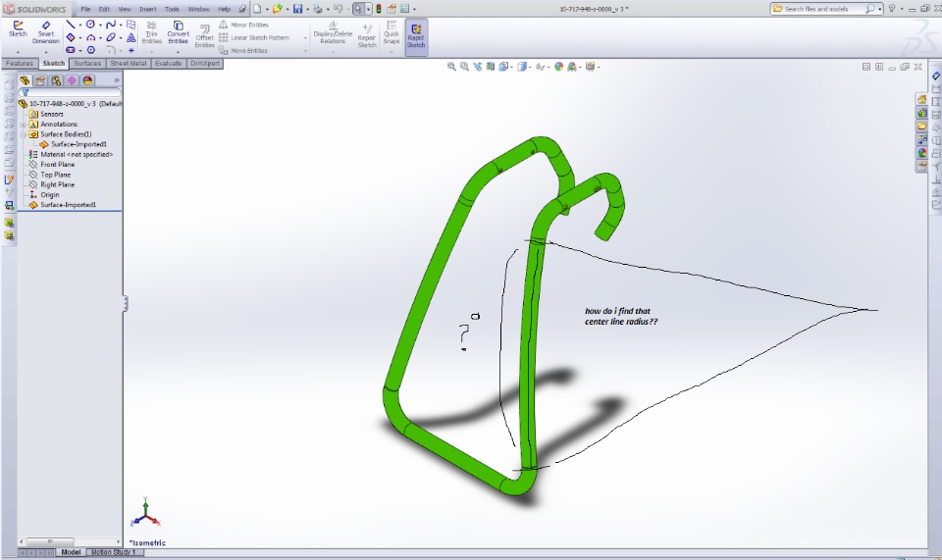942x560 pixels.
Task: Click the New document icon
Action: [257, 9]
